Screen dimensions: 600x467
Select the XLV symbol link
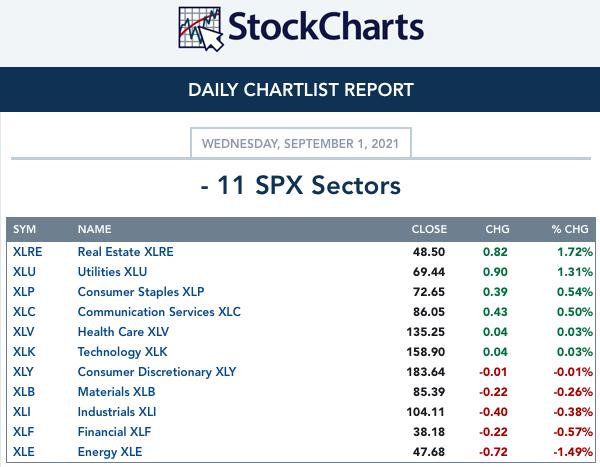click(23, 332)
